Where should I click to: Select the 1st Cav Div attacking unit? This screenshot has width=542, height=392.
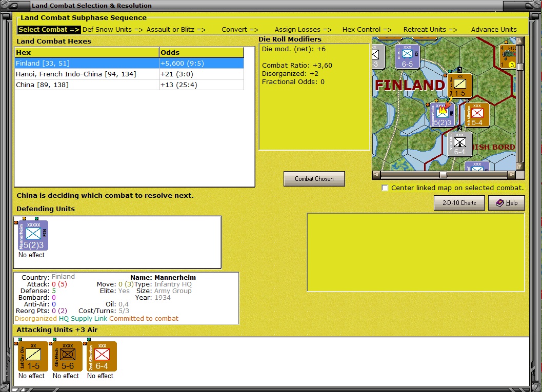(33, 357)
